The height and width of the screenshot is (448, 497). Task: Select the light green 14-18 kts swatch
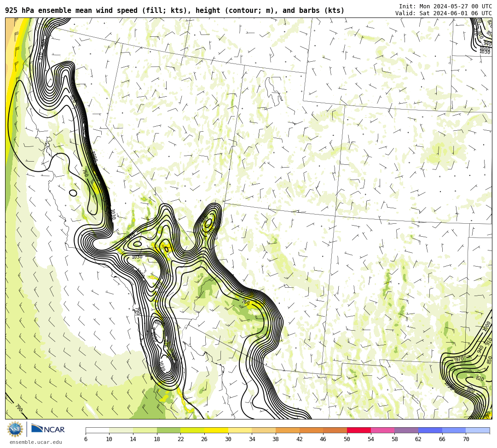tap(145, 431)
